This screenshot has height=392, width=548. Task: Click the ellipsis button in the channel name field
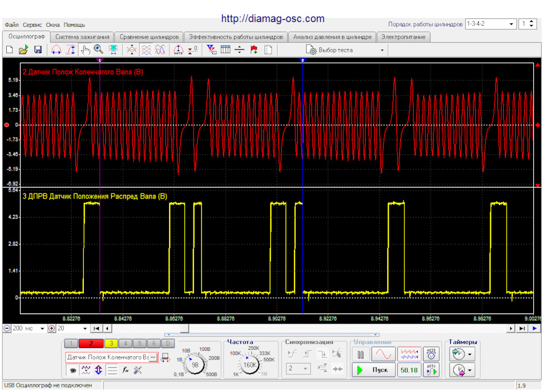pyautogui.click(x=153, y=357)
